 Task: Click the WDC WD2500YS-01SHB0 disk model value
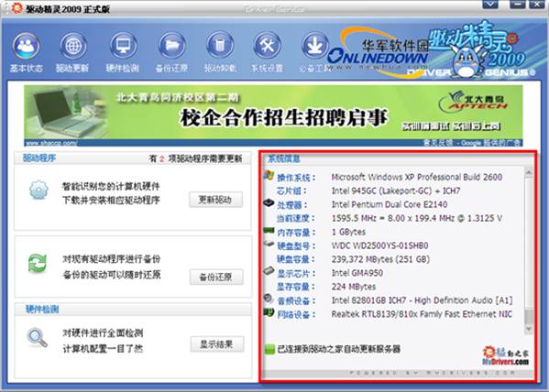tap(379, 245)
